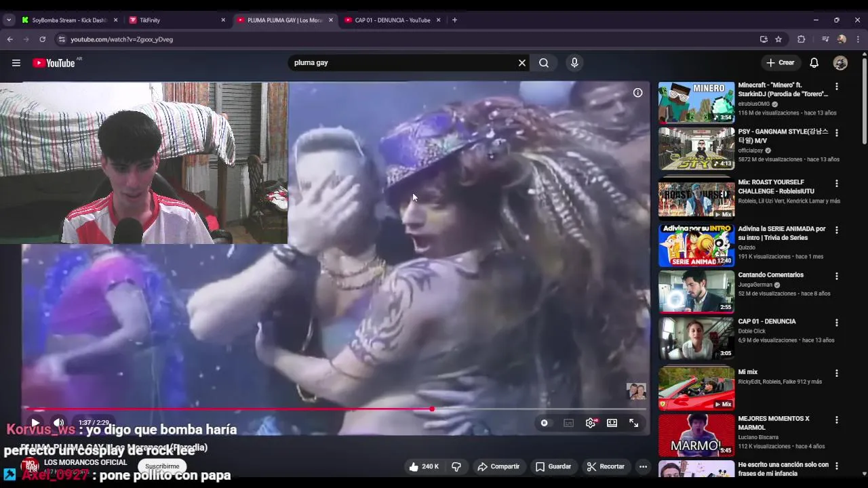Open 'Adivina la SERIE ANIMADA por su intro' title

click(782, 233)
